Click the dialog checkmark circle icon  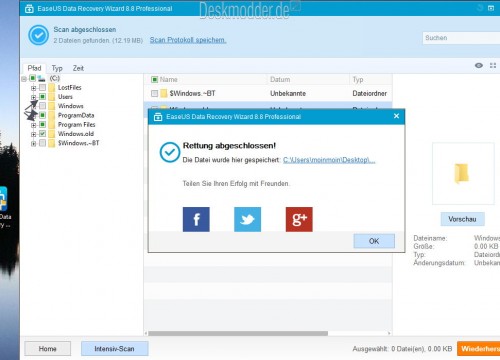click(170, 152)
